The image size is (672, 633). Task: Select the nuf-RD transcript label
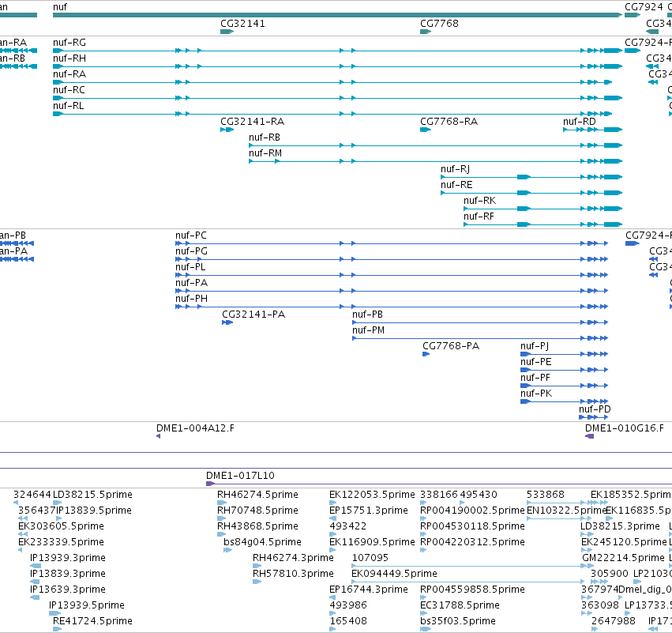tap(580, 122)
